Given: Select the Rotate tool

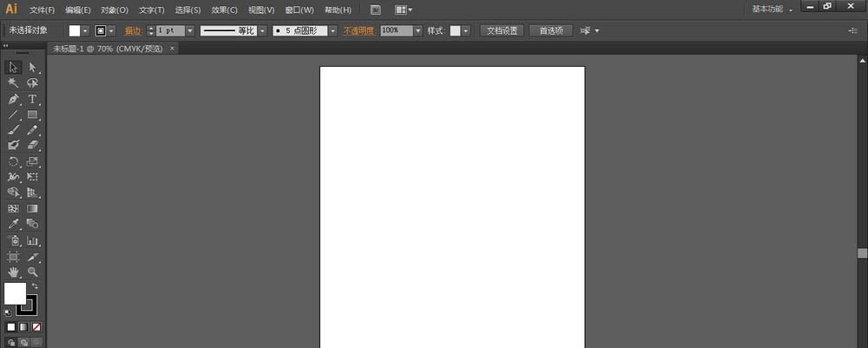Looking at the screenshot, I should point(14,161).
